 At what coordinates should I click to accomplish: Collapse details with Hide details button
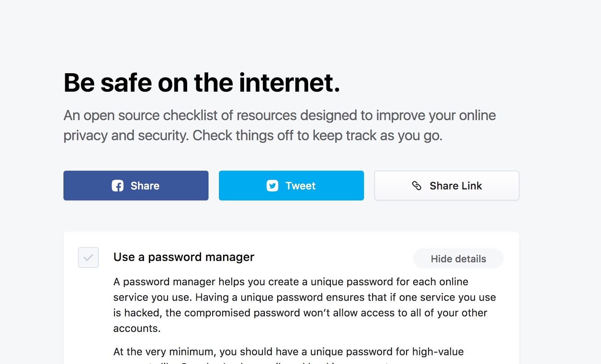458,258
